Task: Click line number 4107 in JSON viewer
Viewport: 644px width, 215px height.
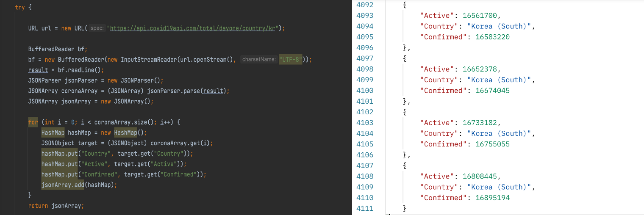Action: (365, 165)
